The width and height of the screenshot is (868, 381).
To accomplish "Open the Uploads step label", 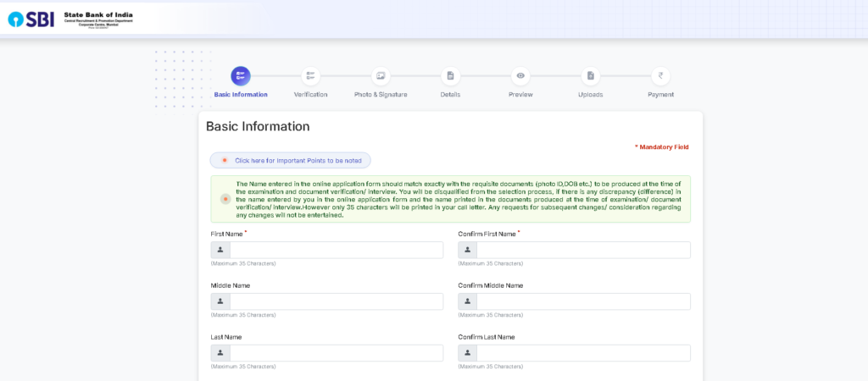I will tap(591, 95).
